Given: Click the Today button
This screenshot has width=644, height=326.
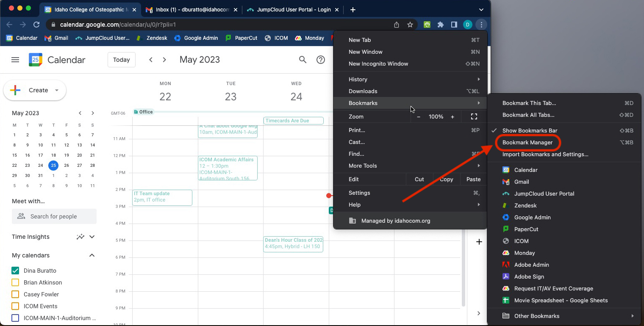Looking at the screenshot, I should click(x=122, y=60).
